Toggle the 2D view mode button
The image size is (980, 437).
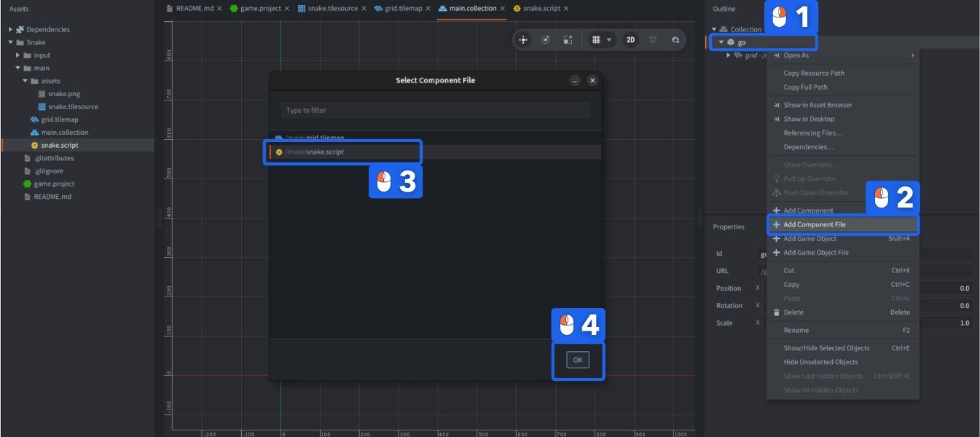point(631,40)
